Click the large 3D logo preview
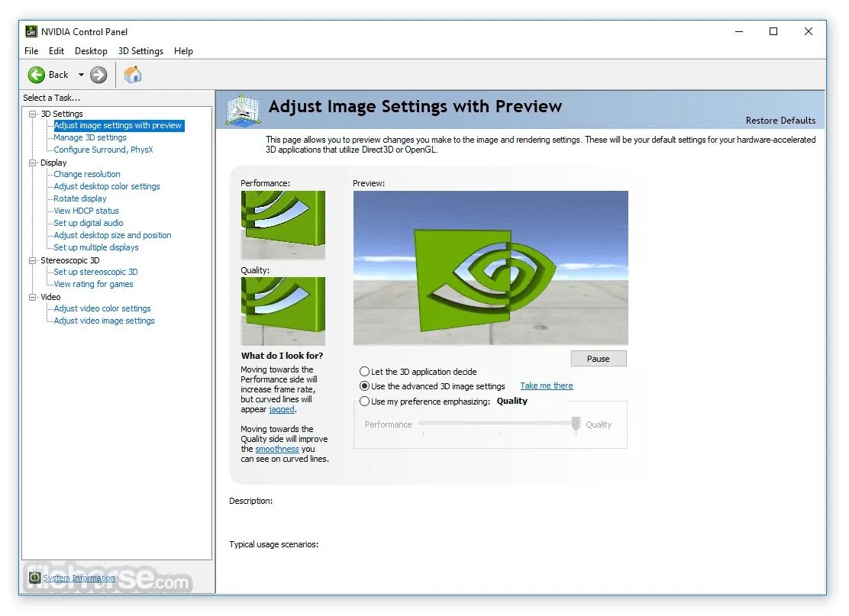Screen dimensions: 849x616 [491, 267]
